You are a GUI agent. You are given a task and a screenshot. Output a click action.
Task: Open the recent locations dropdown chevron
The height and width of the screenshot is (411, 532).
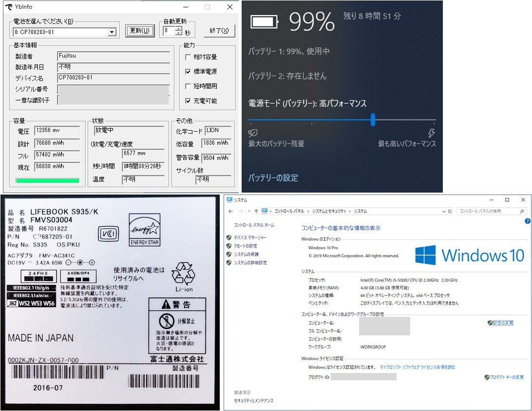(x=249, y=211)
